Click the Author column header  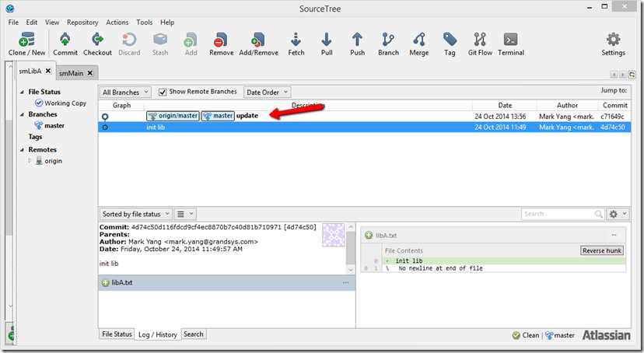(567, 106)
